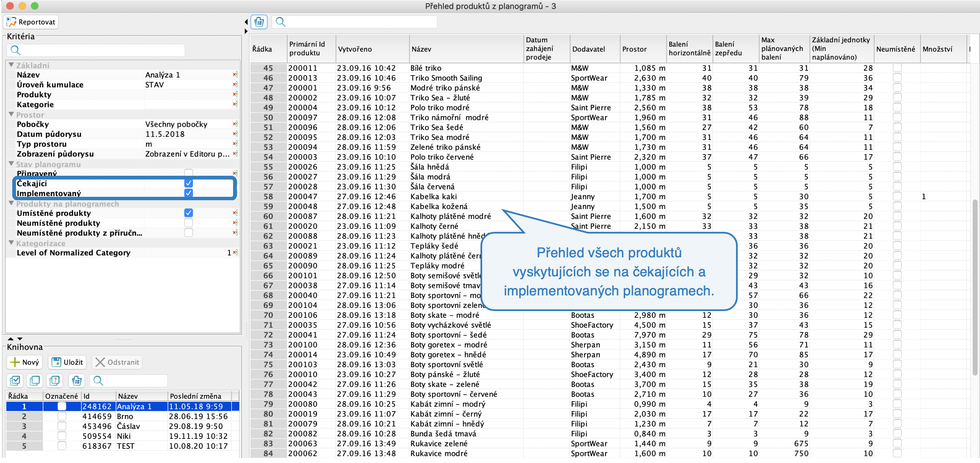Screen dimensions: 980x463
Task: Sort products by Dodavatel column header
Action: (x=594, y=49)
